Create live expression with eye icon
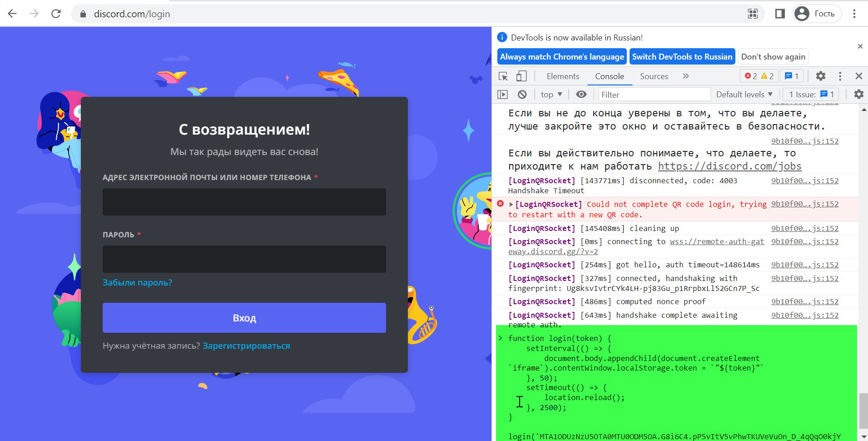The width and height of the screenshot is (868, 441). [x=581, y=95]
